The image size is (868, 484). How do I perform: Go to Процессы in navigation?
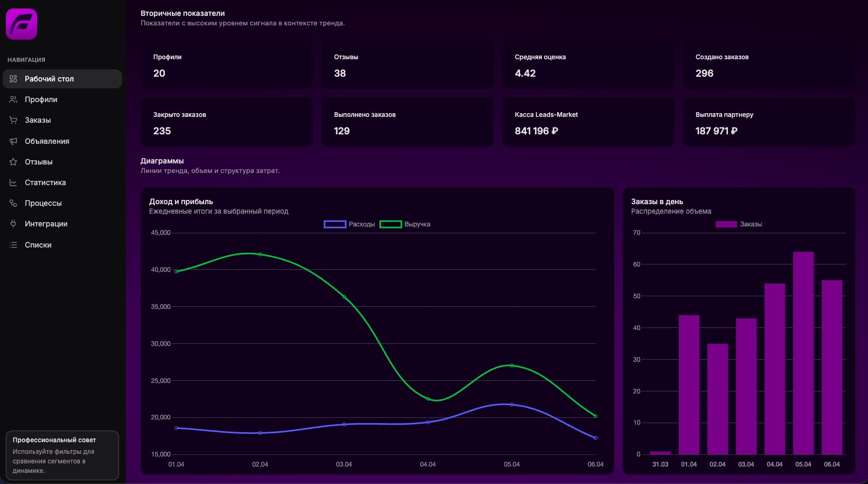(62, 203)
